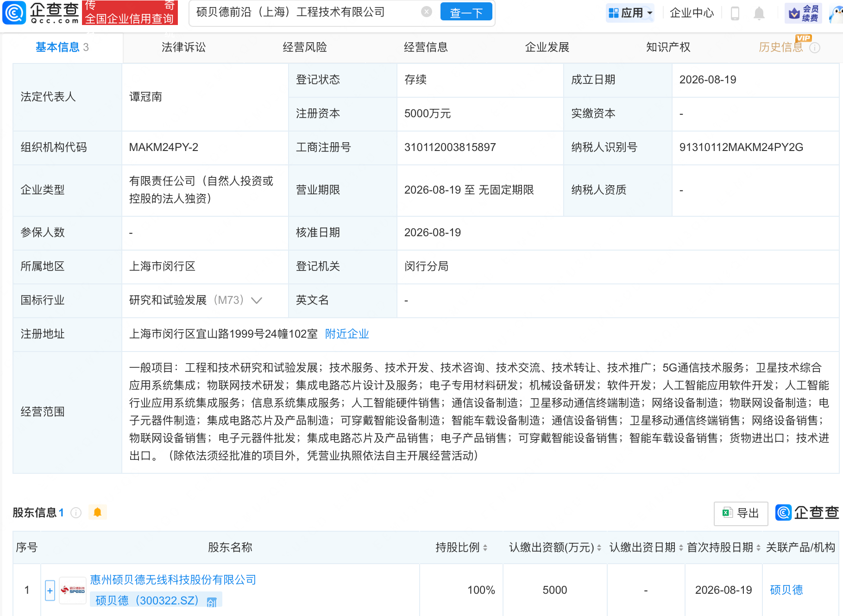Click the registration status 存续

[415, 80]
